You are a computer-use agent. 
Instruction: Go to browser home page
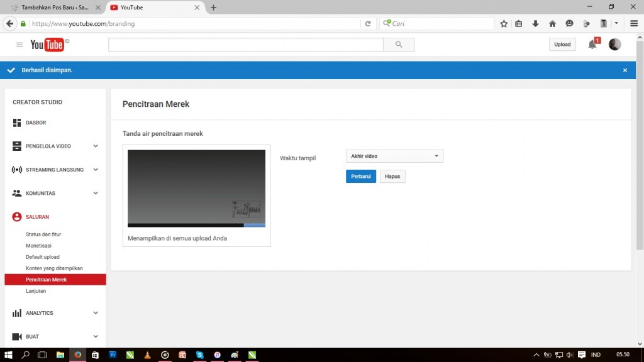tap(552, 24)
